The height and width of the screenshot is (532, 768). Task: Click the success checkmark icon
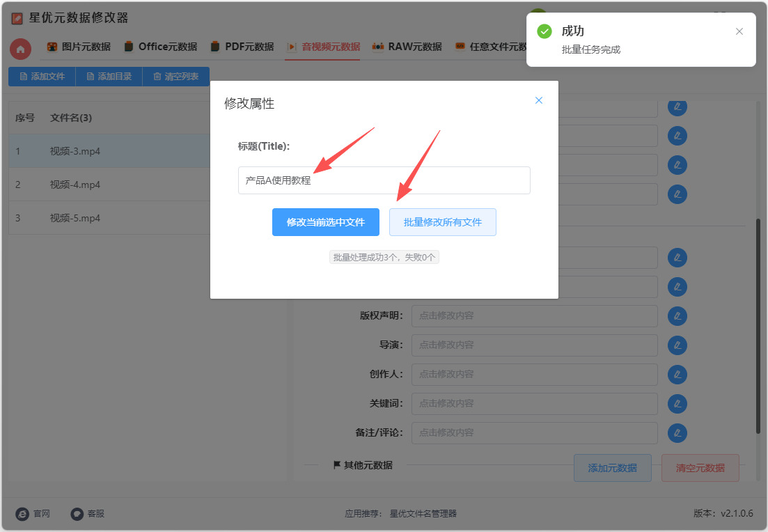click(544, 31)
